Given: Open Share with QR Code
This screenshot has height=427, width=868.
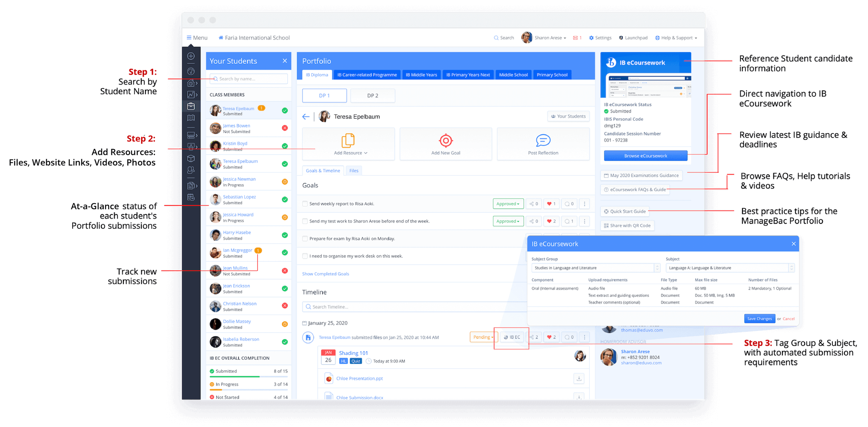Looking at the screenshot, I should 627,226.
